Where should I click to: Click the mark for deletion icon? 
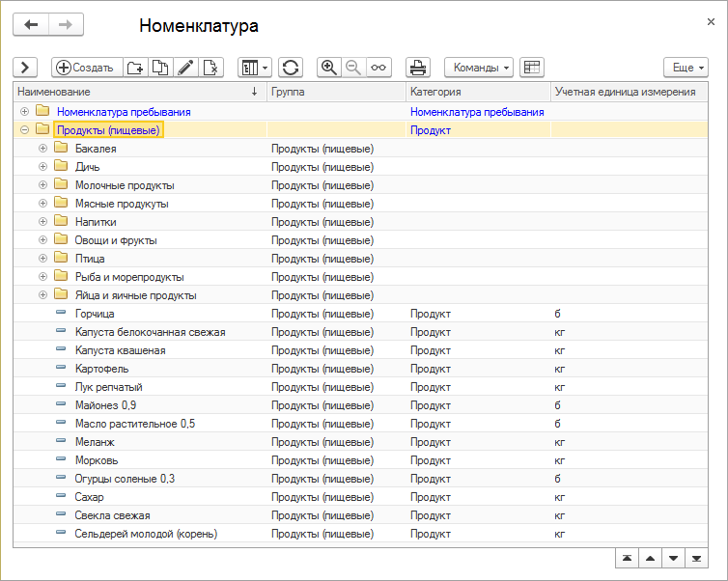coord(211,68)
